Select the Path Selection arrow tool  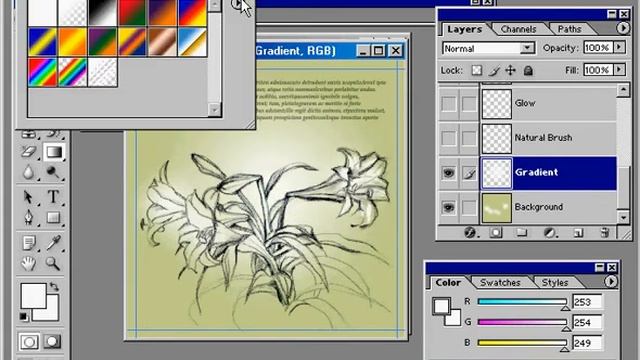click(28, 197)
